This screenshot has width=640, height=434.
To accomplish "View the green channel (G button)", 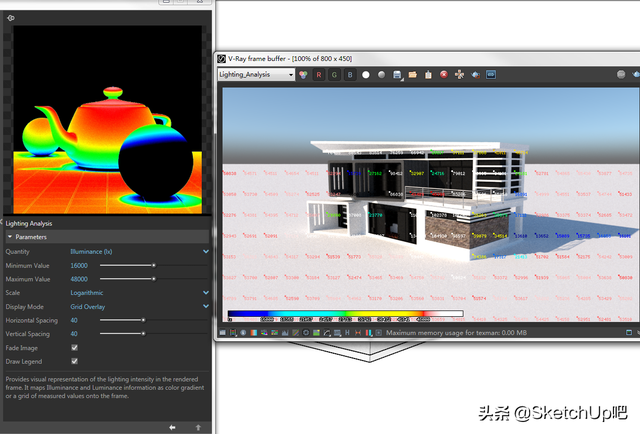I will tap(334, 75).
